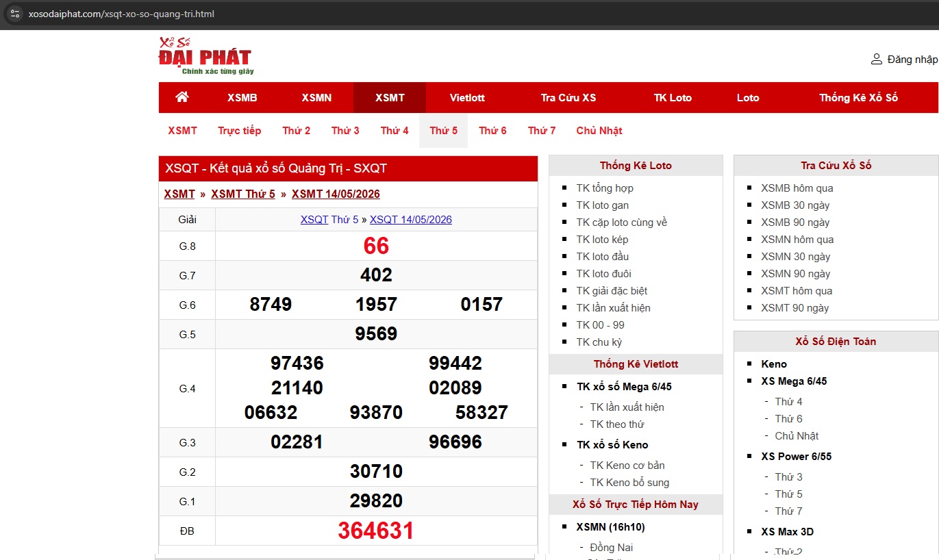Select the XSMT sub-navigation tab
939x560 pixels.
182,131
